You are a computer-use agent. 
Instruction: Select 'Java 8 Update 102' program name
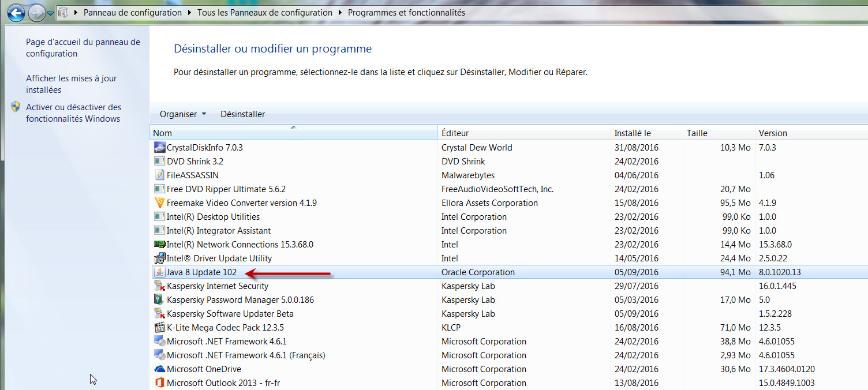coord(201,272)
